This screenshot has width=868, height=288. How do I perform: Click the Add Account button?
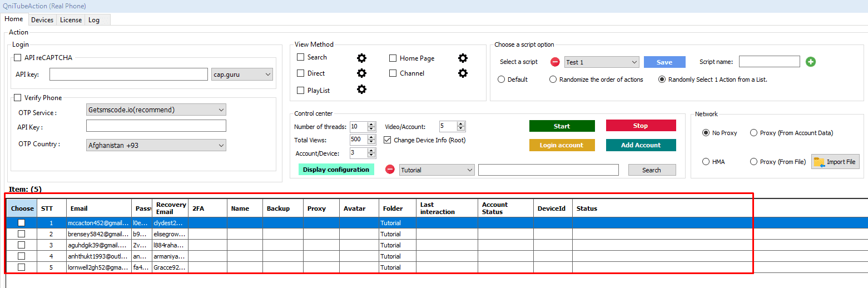pos(641,145)
